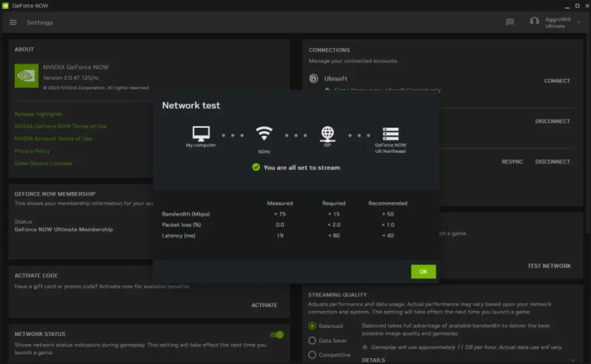This screenshot has width=591, height=364.
Task: Open the Privacy Policy link
Action: [x=32, y=151]
